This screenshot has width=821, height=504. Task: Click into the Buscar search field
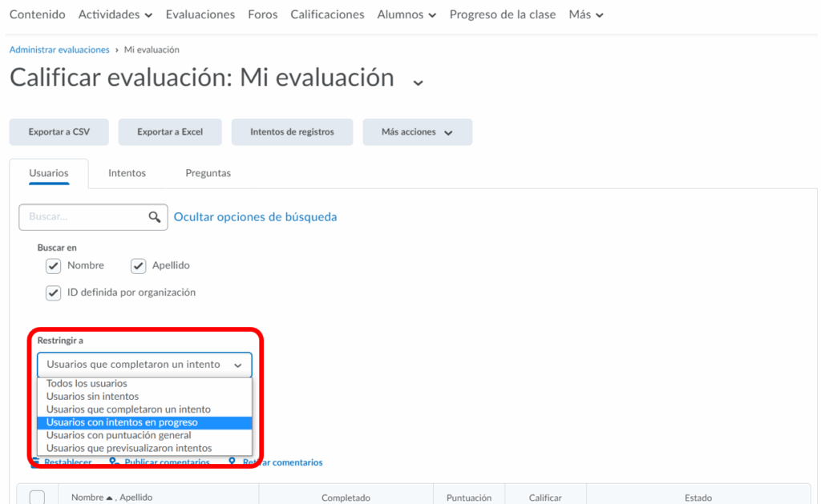[x=84, y=217]
